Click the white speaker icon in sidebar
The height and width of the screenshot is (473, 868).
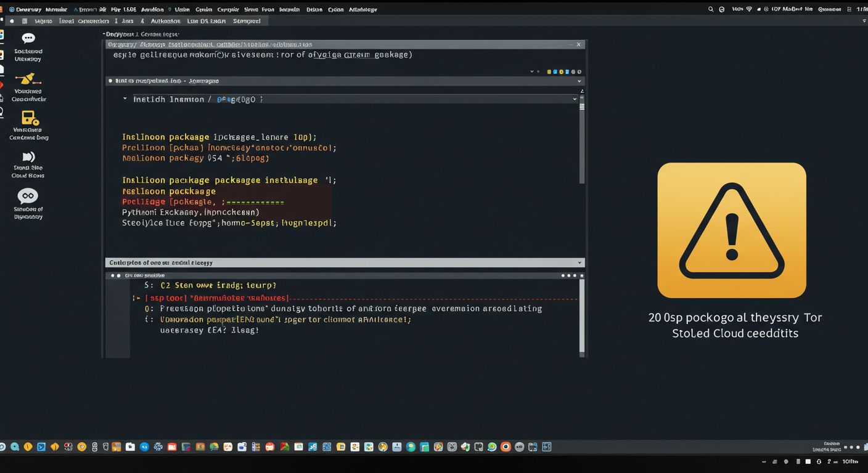(x=28, y=156)
